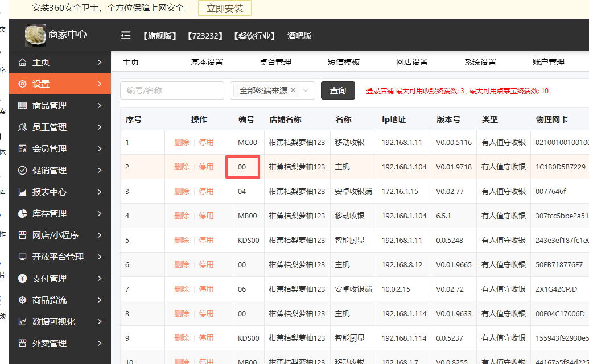Click the home icon beside 主页 in sidebar
Screen dimensions: 589x364
coord(23,63)
